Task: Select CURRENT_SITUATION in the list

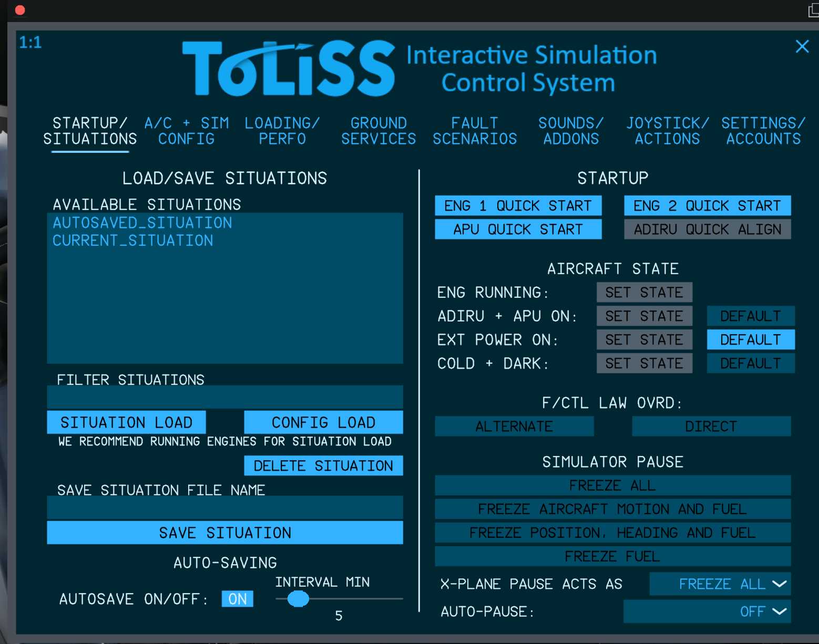Action: (133, 241)
